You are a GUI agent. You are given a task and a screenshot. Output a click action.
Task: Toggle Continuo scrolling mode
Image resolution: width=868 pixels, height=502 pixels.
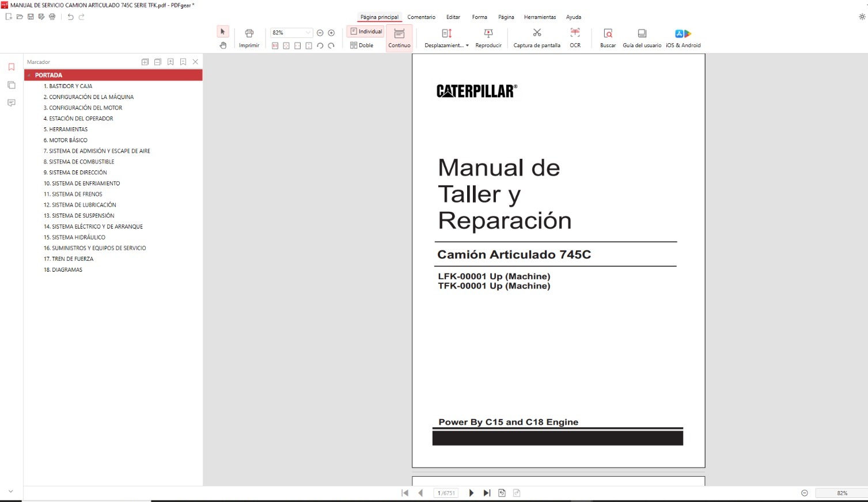click(x=399, y=38)
